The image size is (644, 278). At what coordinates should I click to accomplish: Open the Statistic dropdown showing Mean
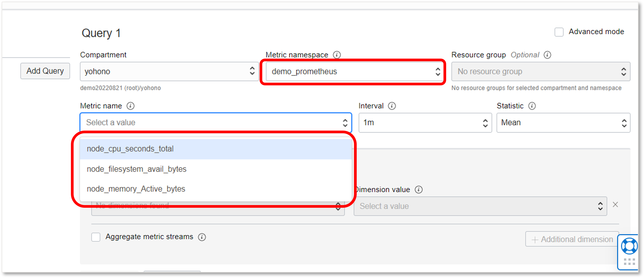point(563,123)
